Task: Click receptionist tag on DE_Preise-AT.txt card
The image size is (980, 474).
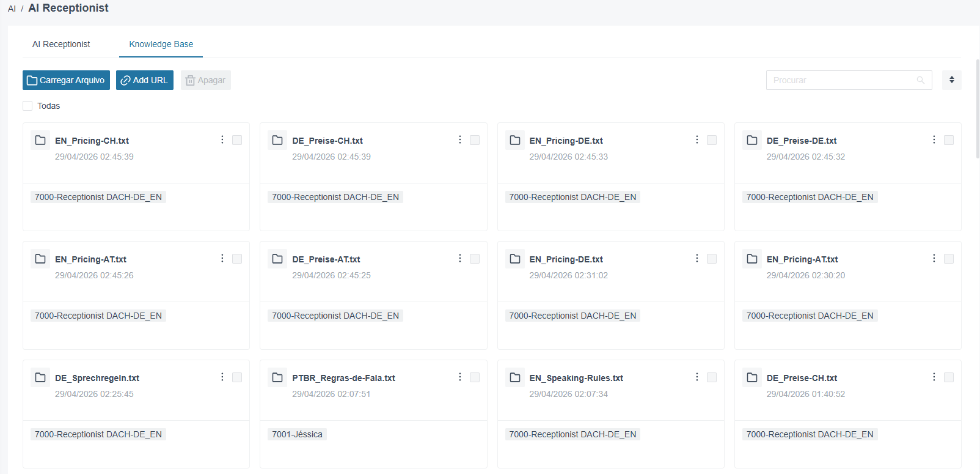Action: pyautogui.click(x=335, y=316)
